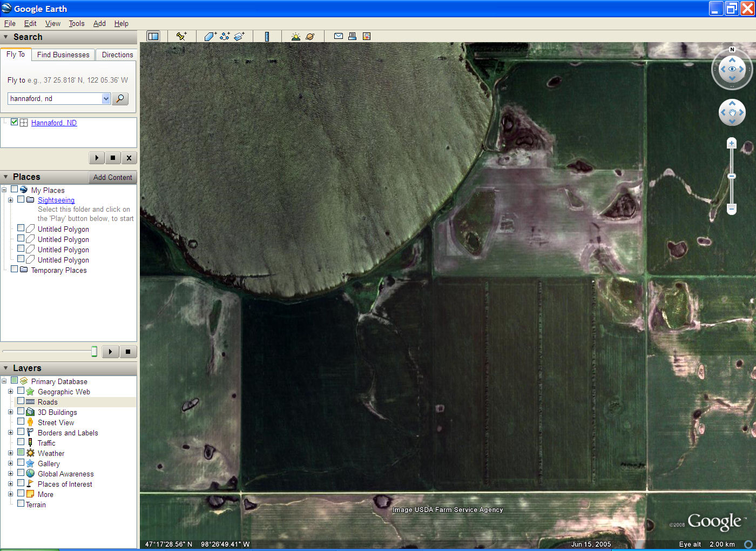Click the Google Earth globe title icon
This screenshot has width=756, height=551.
pyautogui.click(x=6, y=8)
